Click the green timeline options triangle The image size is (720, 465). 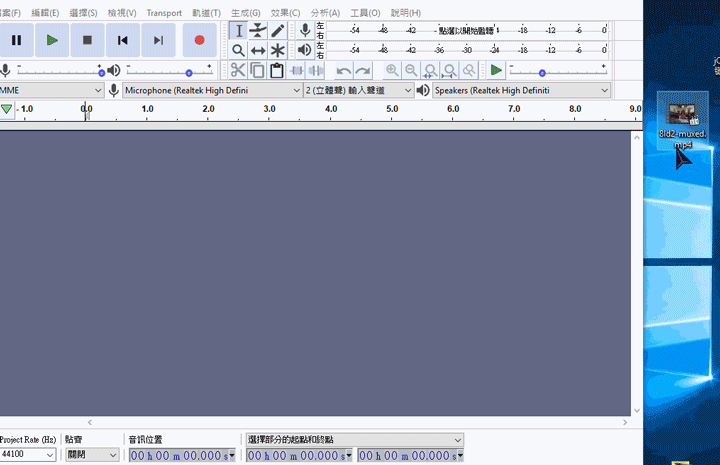click(6, 109)
